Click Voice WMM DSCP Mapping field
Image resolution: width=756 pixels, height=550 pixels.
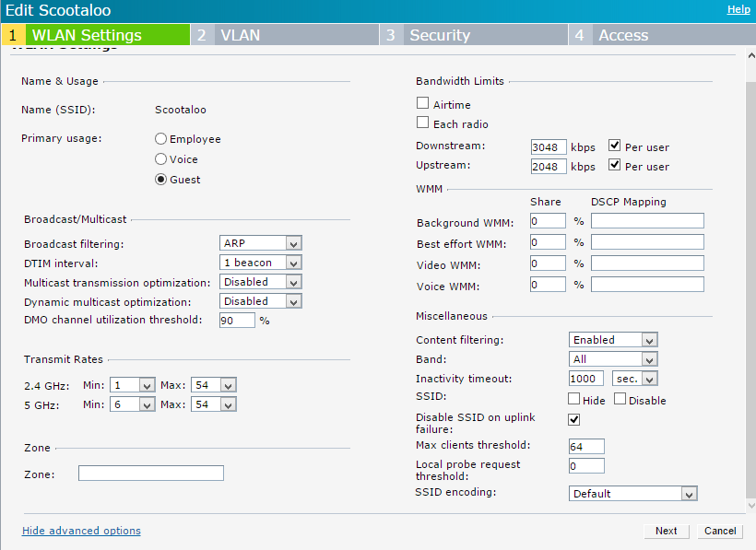pos(647,285)
